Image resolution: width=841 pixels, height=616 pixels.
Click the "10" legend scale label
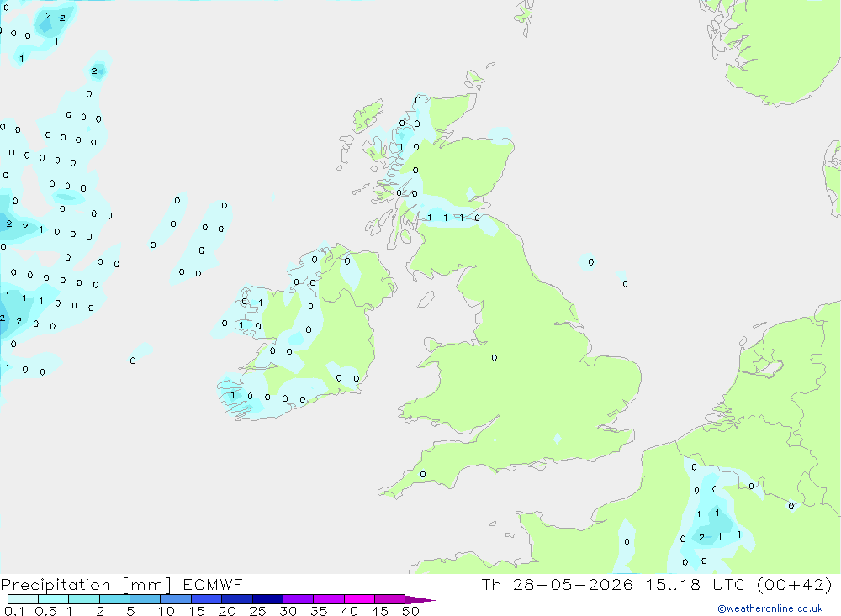coord(167,611)
